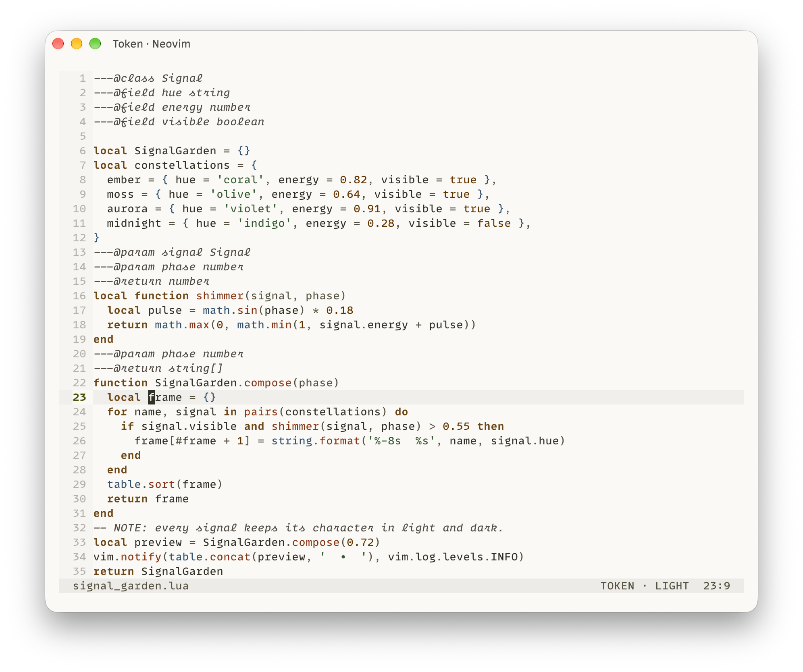The height and width of the screenshot is (672, 803).
Task: Click '---@param signal Signal' annotation
Action: click(172, 252)
